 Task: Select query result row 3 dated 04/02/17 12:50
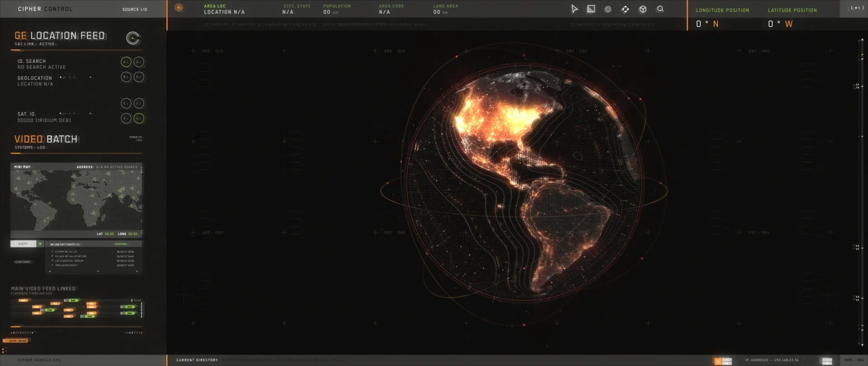(x=93, y=261)
